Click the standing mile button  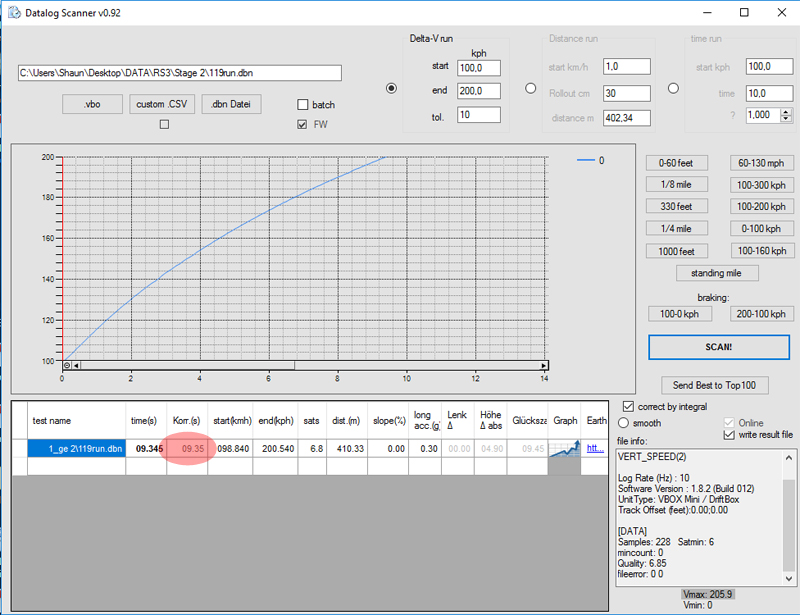coord(717,272)
